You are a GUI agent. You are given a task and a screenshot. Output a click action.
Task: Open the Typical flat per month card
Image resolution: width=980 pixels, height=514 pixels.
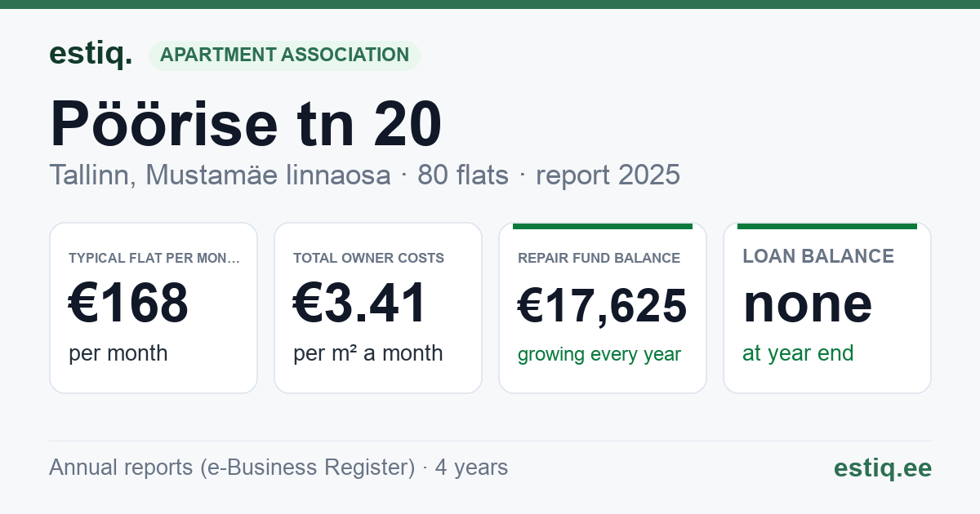pyautogui.click(x=154, y=308)
